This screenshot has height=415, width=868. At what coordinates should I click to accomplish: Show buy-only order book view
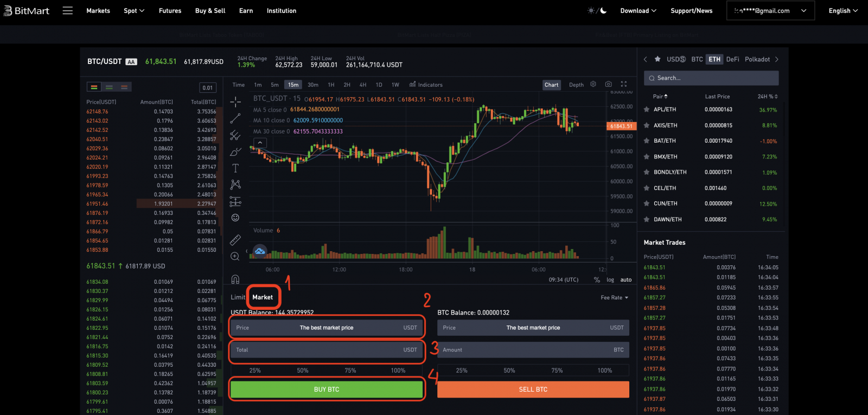tap(109, 87)
